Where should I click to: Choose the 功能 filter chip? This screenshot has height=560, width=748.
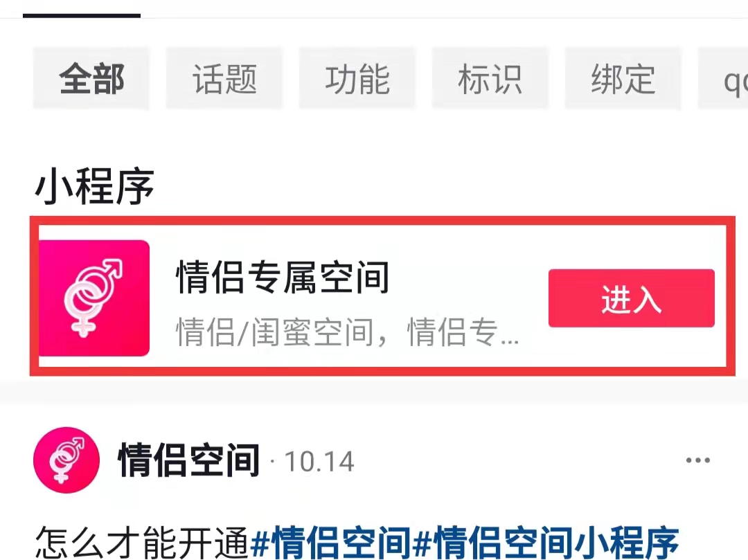tap(357, 79)
